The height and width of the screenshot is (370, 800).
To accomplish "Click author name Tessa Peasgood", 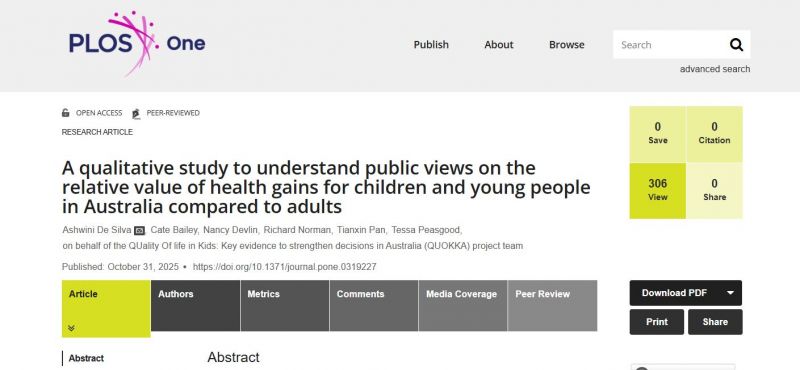I will (x=426, y=230).
